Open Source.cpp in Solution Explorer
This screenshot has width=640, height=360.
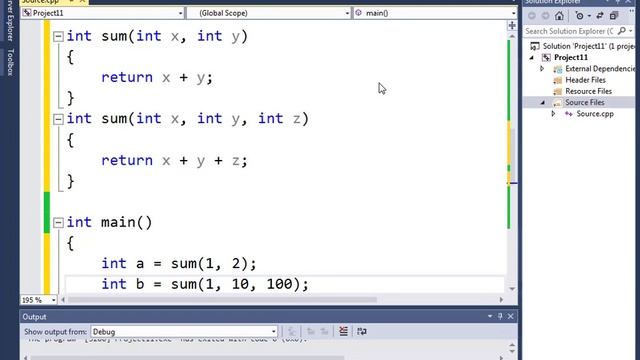(x=595, y=114)
